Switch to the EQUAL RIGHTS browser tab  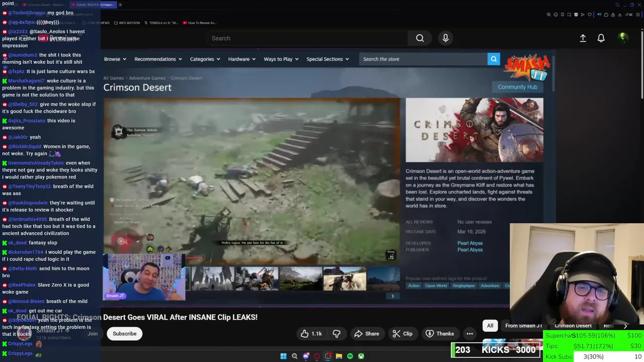pyautogui.click(x=93, y=5)
